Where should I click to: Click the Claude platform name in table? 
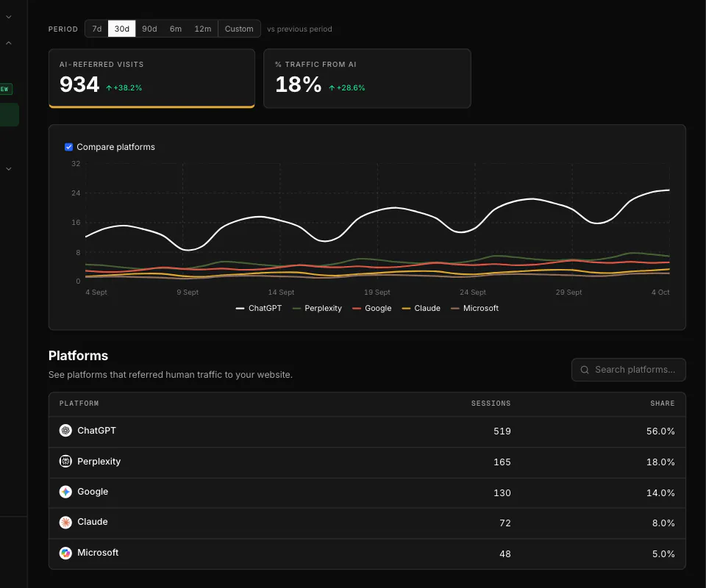point(93,522)
